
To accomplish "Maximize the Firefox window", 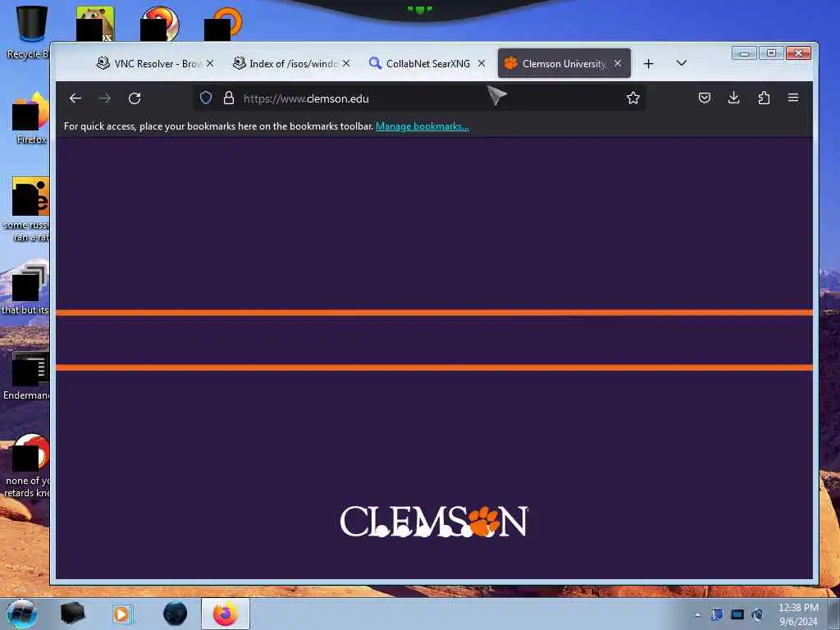I will coord(771,53).
